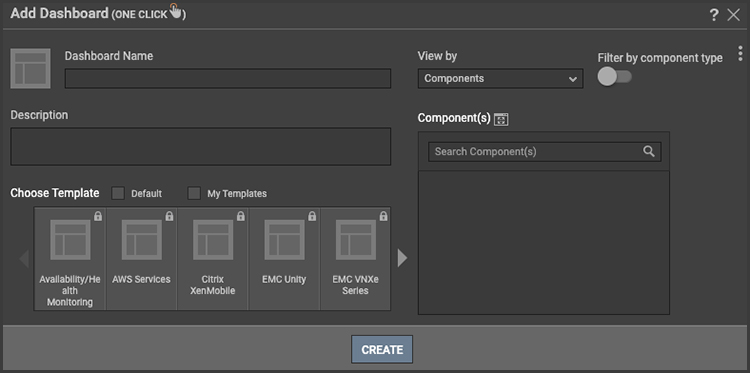The height and width of the screenshot is (373, 750).
Task: Click the One Click hand pointer icon
Action: [176, 11]
